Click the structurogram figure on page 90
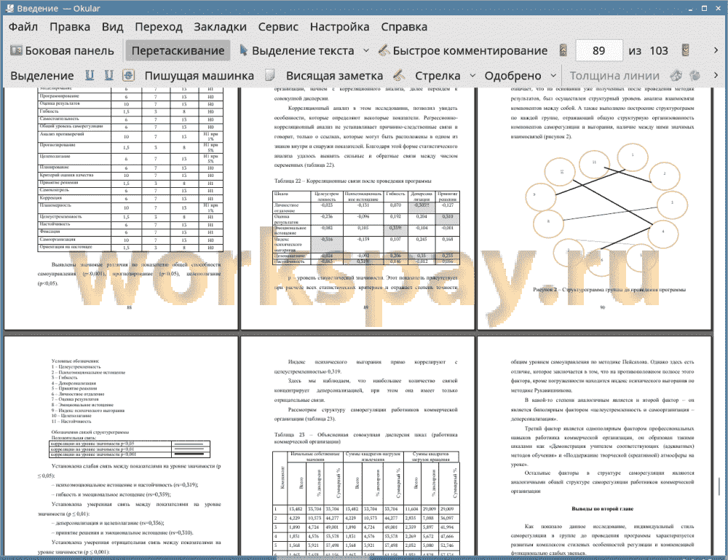 point(606,208)
